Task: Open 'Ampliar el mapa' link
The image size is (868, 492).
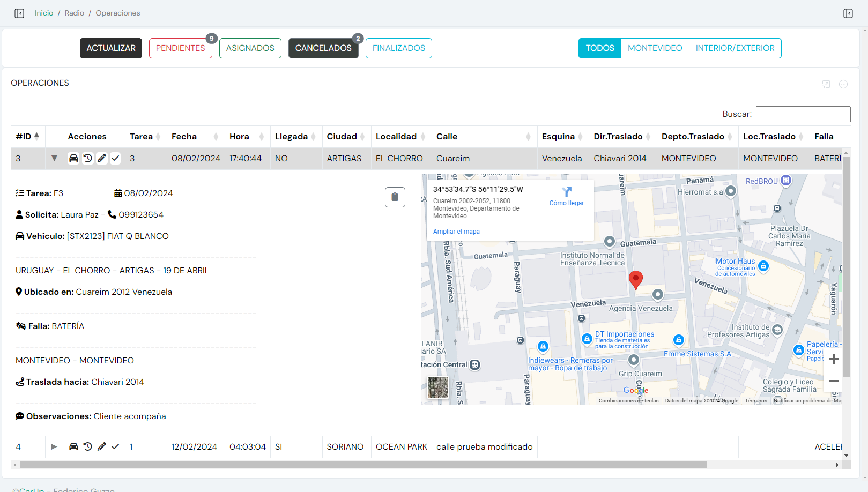Action: [456, 232]
